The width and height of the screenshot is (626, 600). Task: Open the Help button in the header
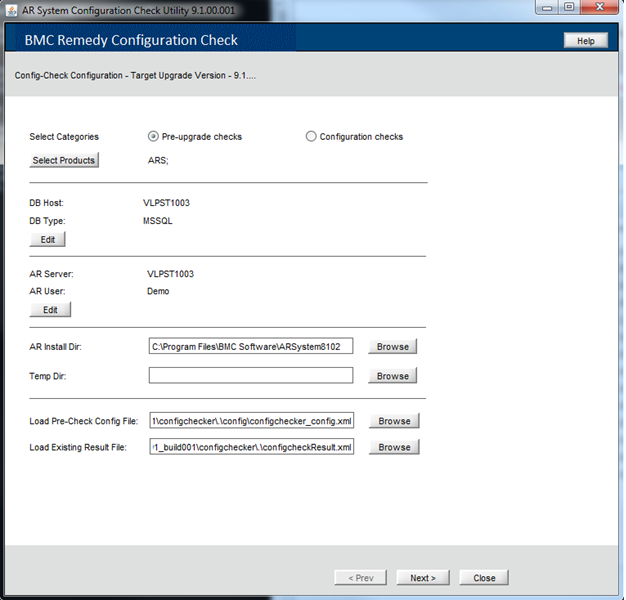585,41
